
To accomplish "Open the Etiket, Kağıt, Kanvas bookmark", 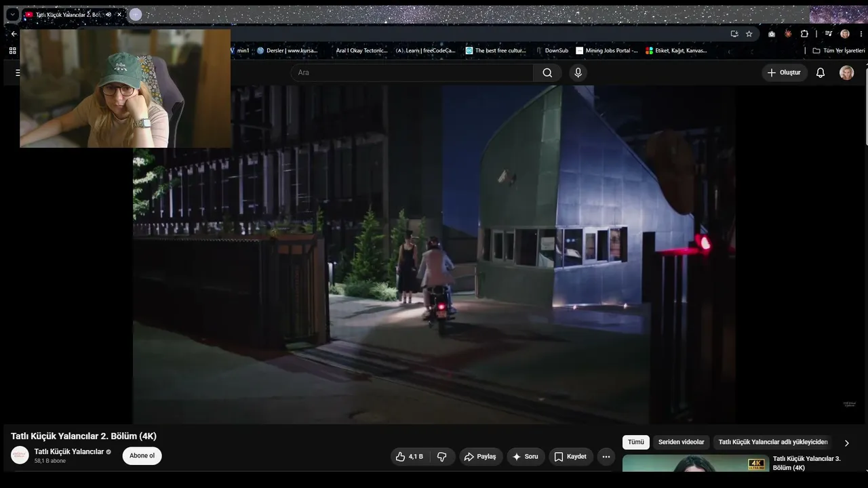I will tap(677, 51).
